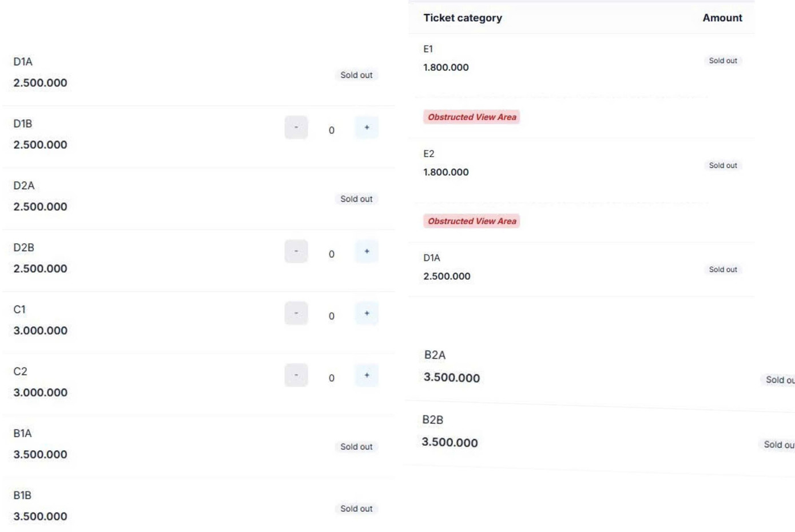Increase D1B ticket quantity with plus
Viewport: 795px width, 532px height.
(367, 128)
